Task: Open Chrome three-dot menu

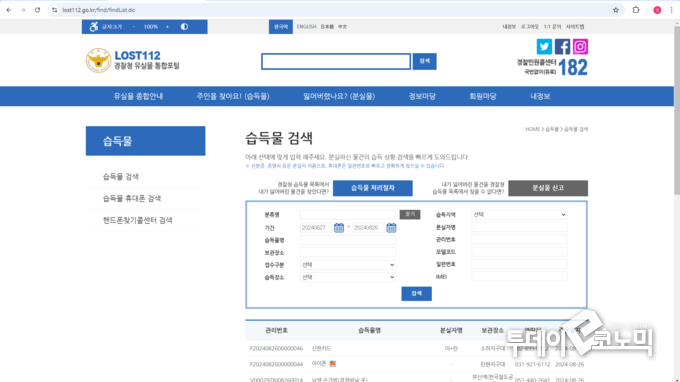Action: click(x=671, y=10)
